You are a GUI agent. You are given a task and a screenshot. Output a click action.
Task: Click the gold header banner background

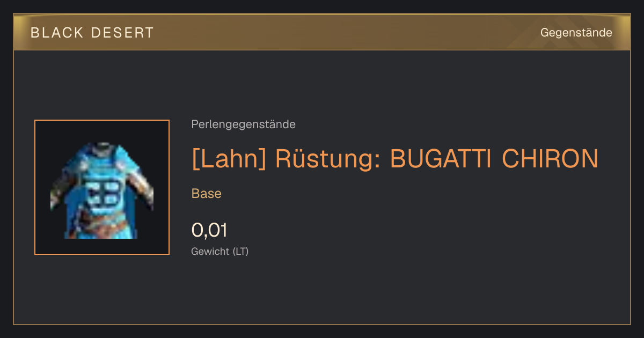click(x=322, y=32)
